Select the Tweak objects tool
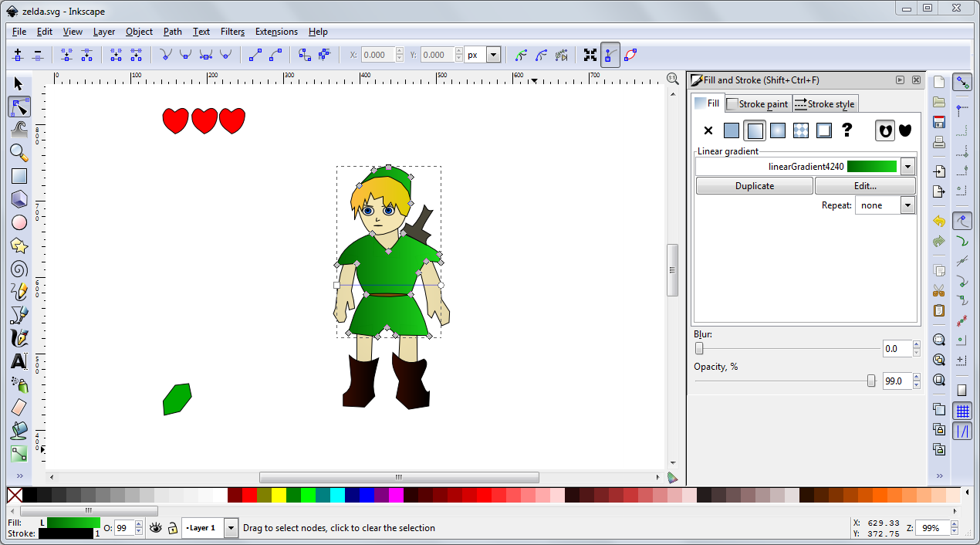The image size is (980, 545). pyautogui.click(x=19, y=130)
